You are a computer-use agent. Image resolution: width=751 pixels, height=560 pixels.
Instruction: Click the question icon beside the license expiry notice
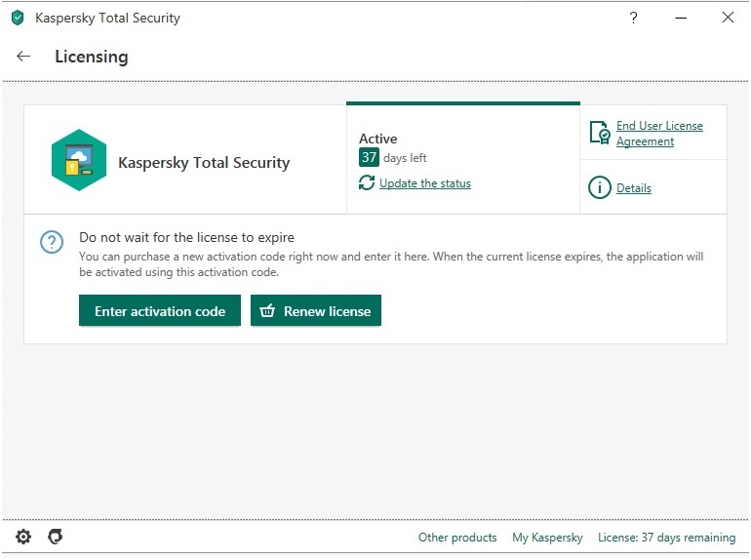point(51,242)
